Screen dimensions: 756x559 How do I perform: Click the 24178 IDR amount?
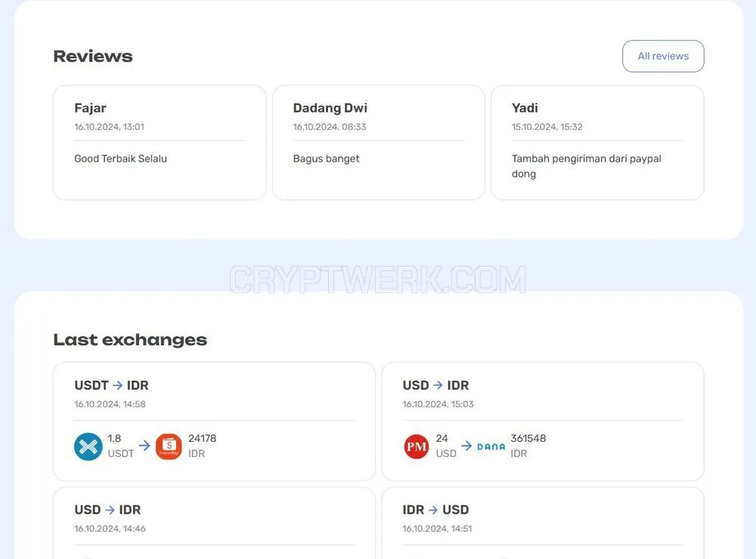point(202,446)
